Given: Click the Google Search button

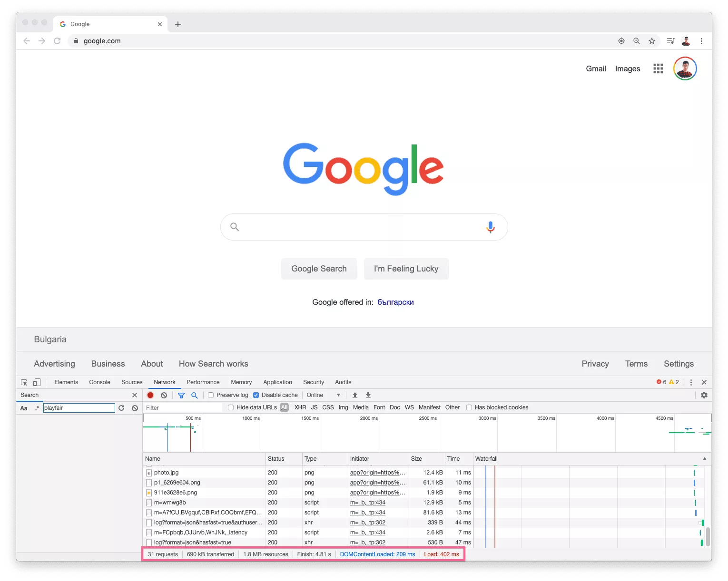Looking at the screenshot, I should (x=319, y=269).
